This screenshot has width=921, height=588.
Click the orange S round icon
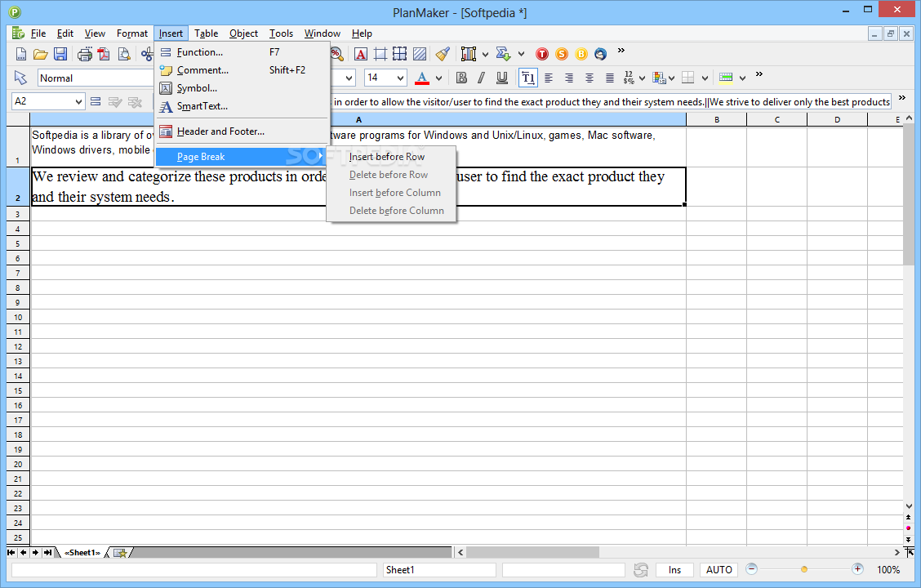[562, 55]
